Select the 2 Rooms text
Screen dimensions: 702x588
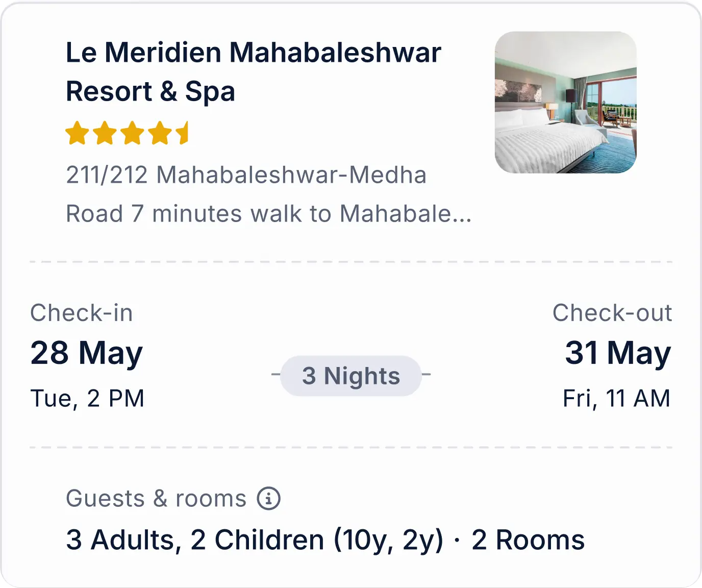(x=528, y=540)
